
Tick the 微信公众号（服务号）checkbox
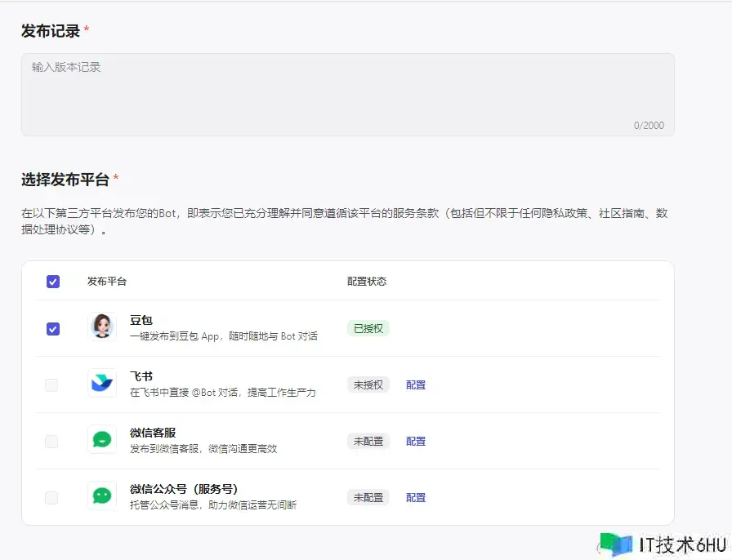point(51,497)
